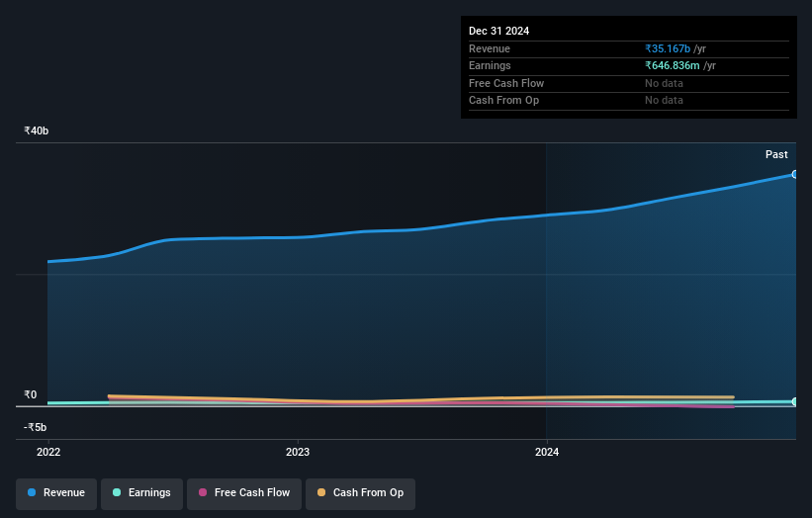
Task: Click the earnings line endpoint marker
Action: point(794,401)
